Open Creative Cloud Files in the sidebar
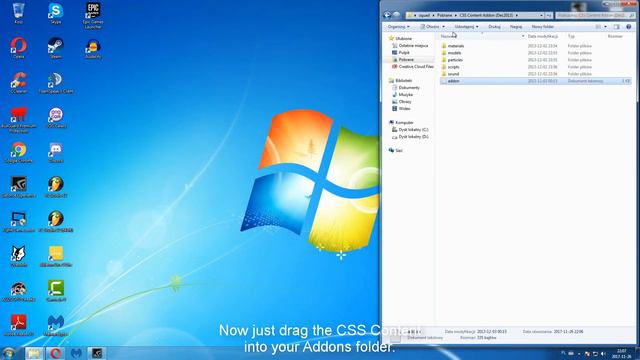This screenshot has height=360, width=640. coord(416,67)
